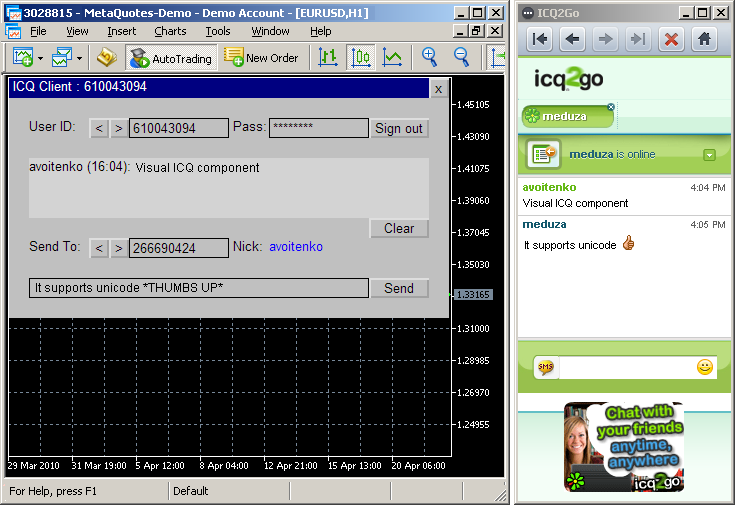Open the View menu
The image size is (735, 505).
click(x=77, y=31)
